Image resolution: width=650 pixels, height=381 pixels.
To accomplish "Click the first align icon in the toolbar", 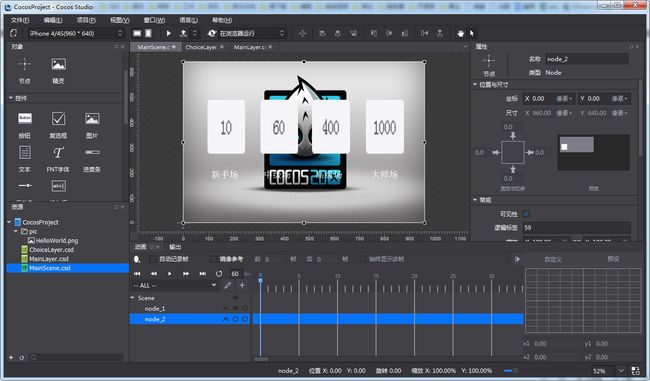I will (323, 33).
